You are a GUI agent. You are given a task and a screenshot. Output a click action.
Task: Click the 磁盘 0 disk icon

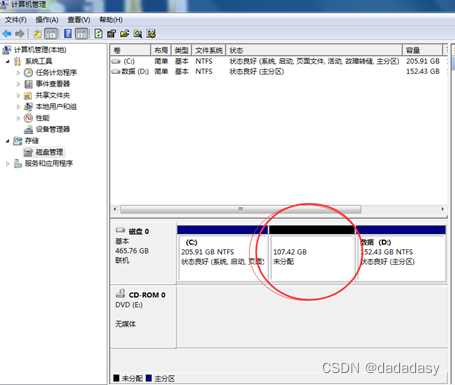pos(120,230)
